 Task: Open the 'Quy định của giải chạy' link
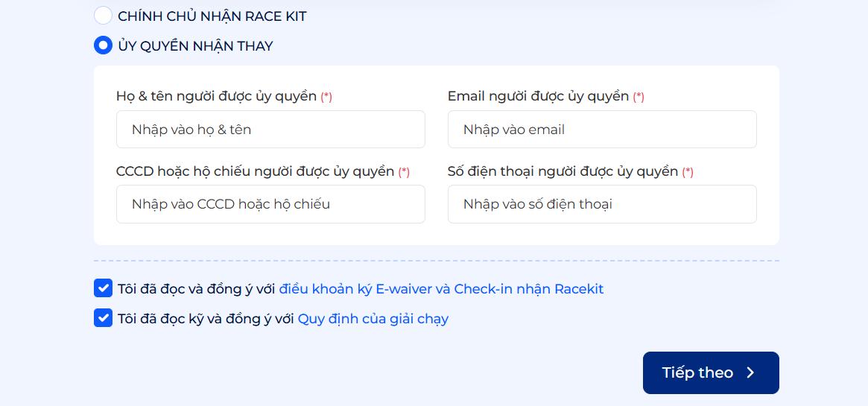click(x=373, y=319)
